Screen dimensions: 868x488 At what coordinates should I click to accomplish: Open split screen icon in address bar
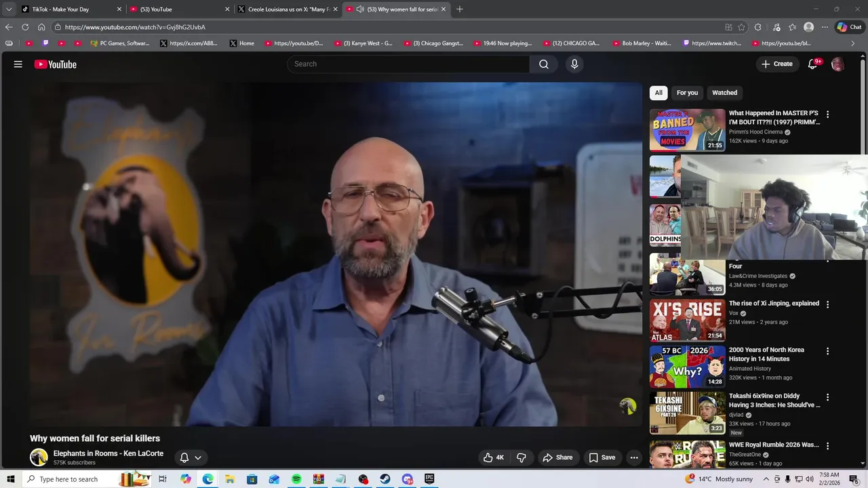click(x=728, y=27)
